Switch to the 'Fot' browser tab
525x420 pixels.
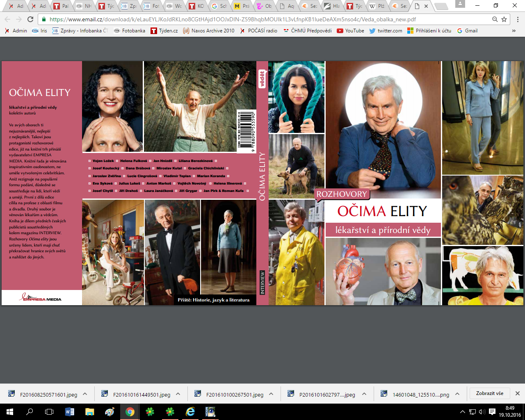click(151, 6)
